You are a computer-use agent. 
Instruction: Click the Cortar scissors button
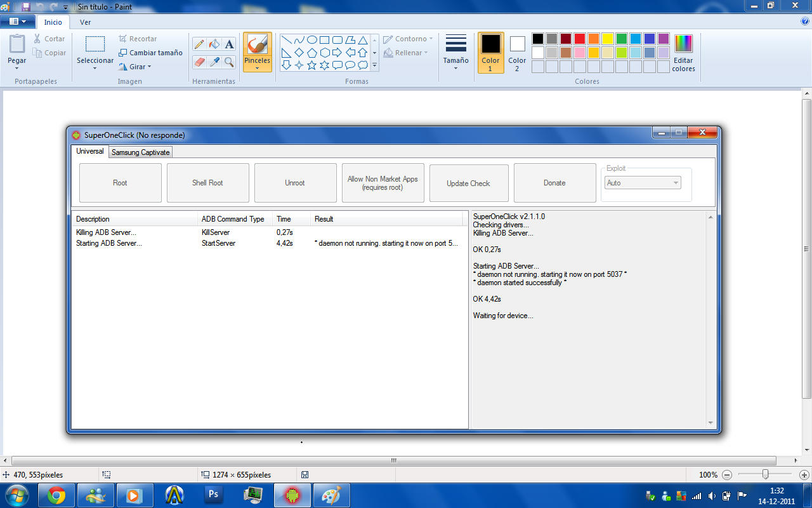point(49,39)
